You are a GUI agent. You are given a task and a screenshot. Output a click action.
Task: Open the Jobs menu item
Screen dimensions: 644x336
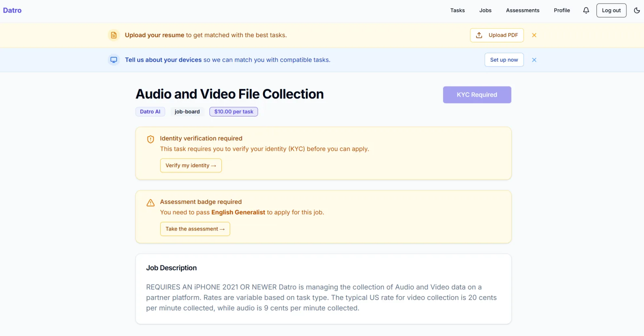pyautogui.click(x=485, y=10)
